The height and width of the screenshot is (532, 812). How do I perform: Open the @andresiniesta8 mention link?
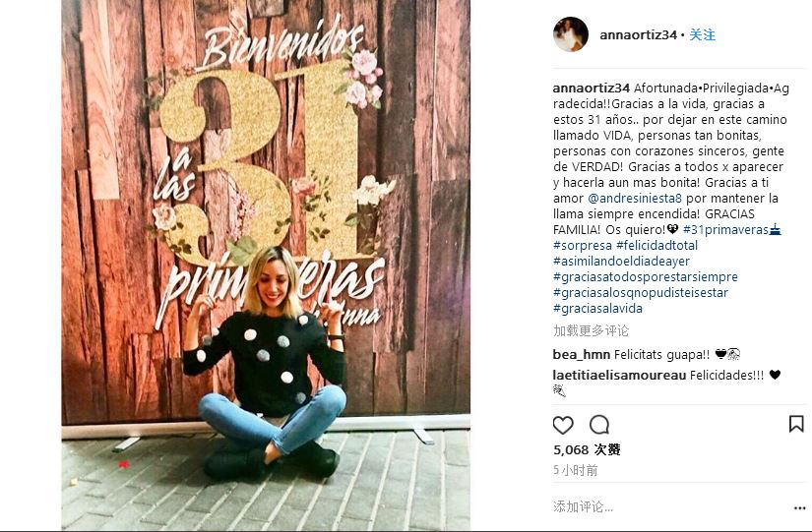(635, 199)
